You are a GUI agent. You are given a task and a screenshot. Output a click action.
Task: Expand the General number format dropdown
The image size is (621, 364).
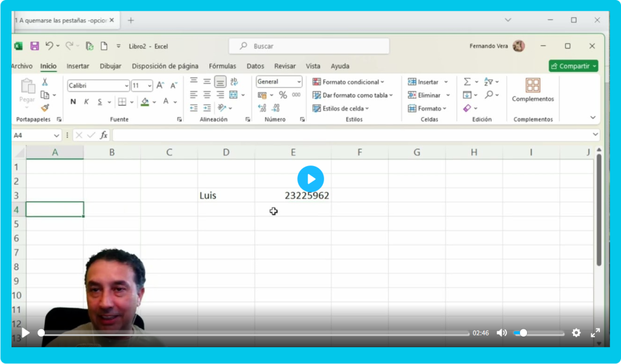point(279,82)
